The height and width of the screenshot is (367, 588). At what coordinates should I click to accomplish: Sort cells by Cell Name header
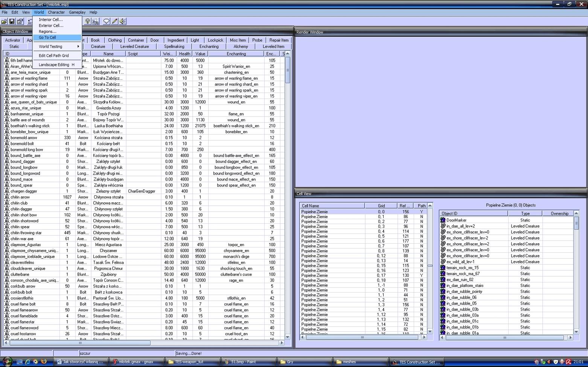pyautogui.click(x=332, y=206)
